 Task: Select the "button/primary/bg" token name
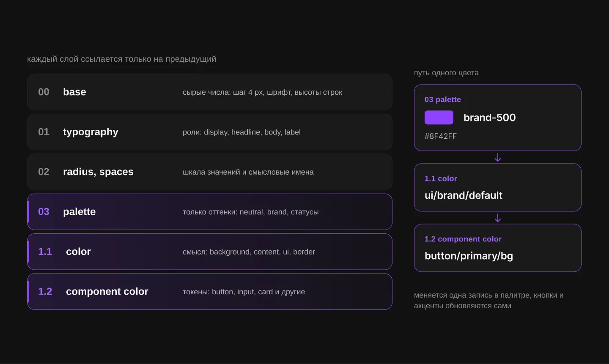pos(469,256)
